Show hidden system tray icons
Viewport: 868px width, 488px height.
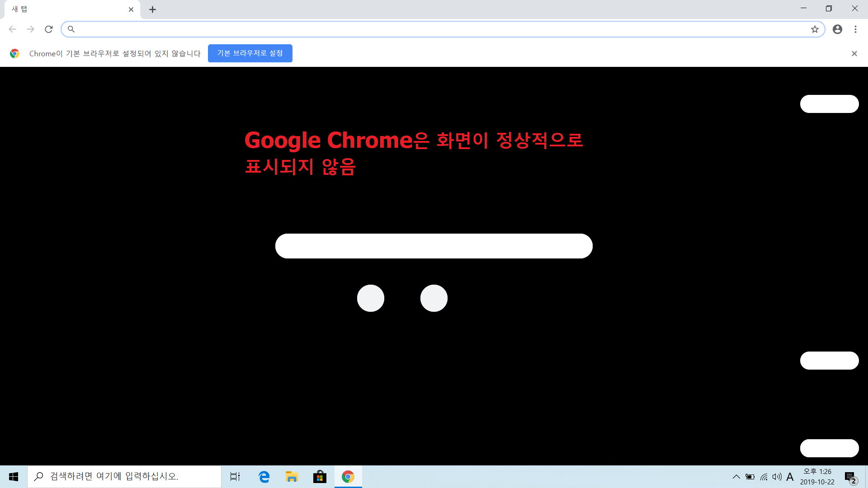coord(736,477)
